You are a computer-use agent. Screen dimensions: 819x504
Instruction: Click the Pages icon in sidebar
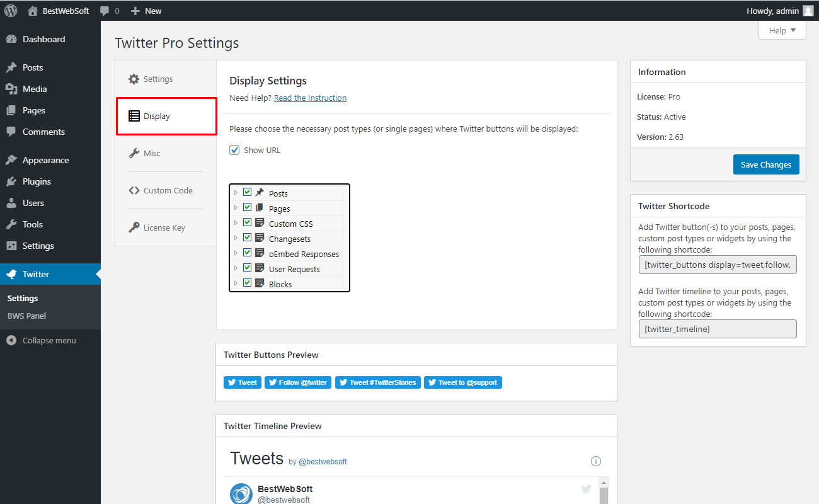11,110
